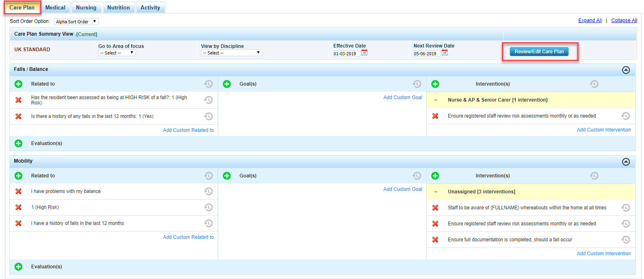Open the Sort Order Option dropdown
The image size is (644, 279).
[x=76, y=22]
